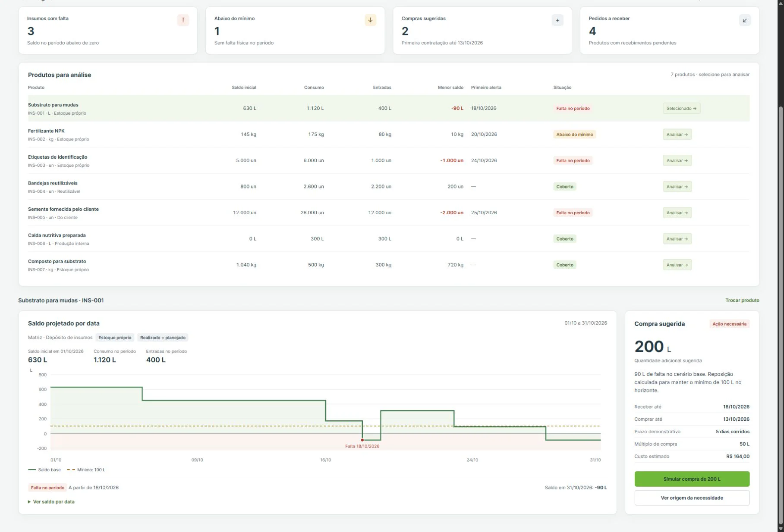
Task: Click the Abaixo do mínimo status badge
Action: click(574, 135)
